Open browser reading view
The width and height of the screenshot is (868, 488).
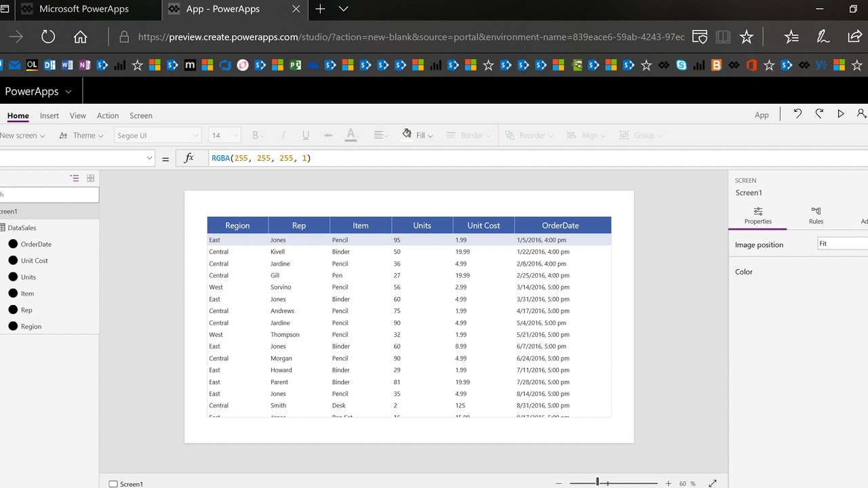coord(723,37)
